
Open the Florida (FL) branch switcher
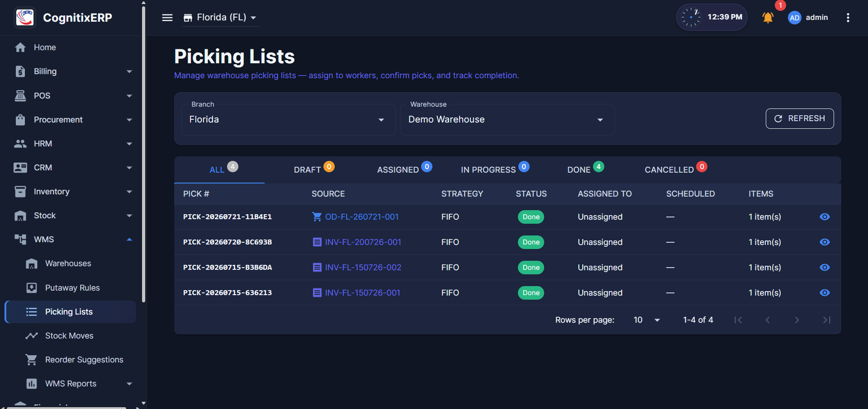pyautogui.click(x=221, y=18)
